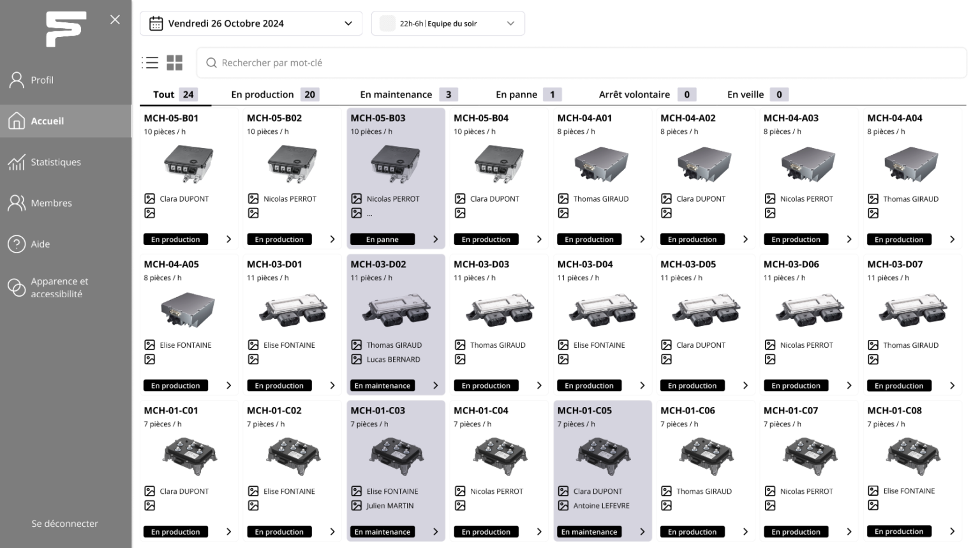This screenshot has width=980, height=548.
Task: Open the Aide help page
Action: (x=40, y=244)
